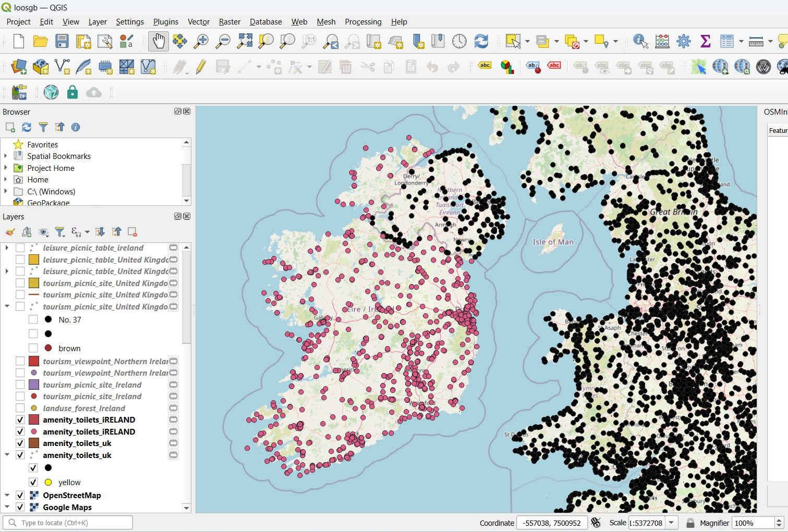
Task: Collapse the OpenStreetMap layer node
Action: pos(7,496)
